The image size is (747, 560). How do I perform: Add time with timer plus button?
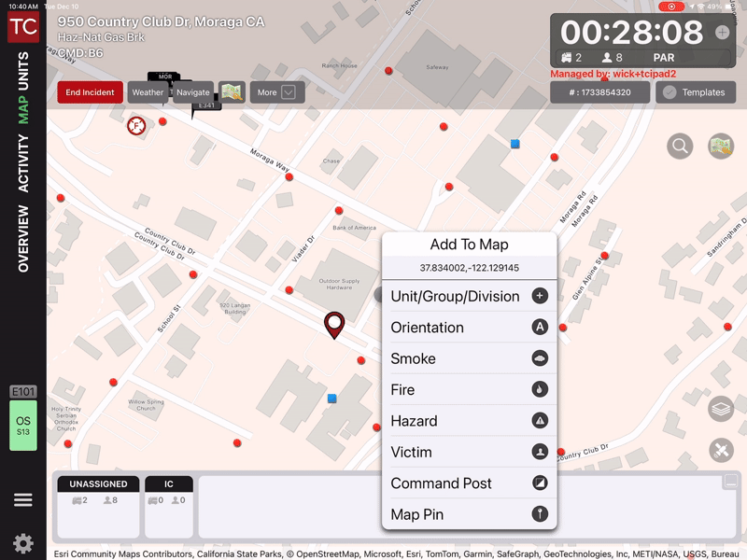click(722, 33)
